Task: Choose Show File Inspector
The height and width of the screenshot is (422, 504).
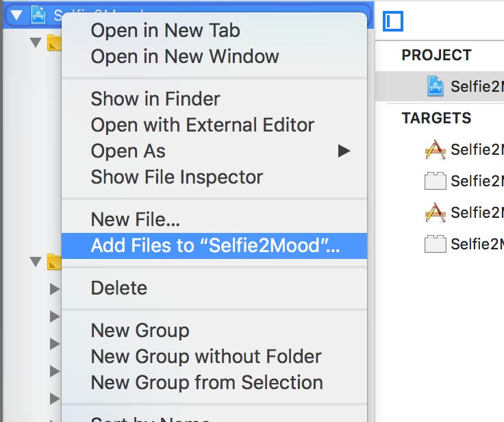Action: 177,177
